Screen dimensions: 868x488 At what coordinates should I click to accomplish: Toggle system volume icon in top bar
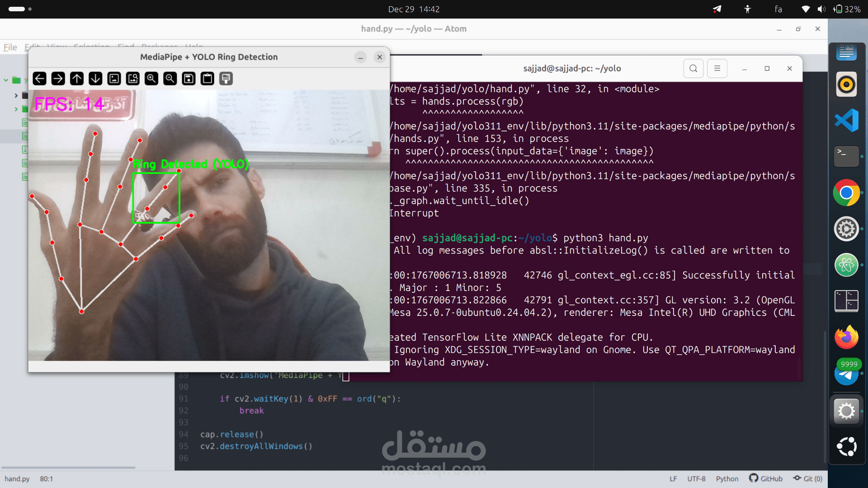pos(821,9)
